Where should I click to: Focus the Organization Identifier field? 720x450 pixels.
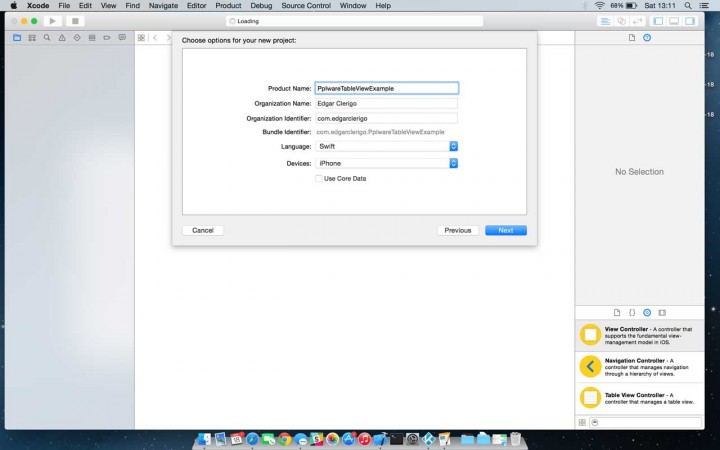[x=387, y=118]
